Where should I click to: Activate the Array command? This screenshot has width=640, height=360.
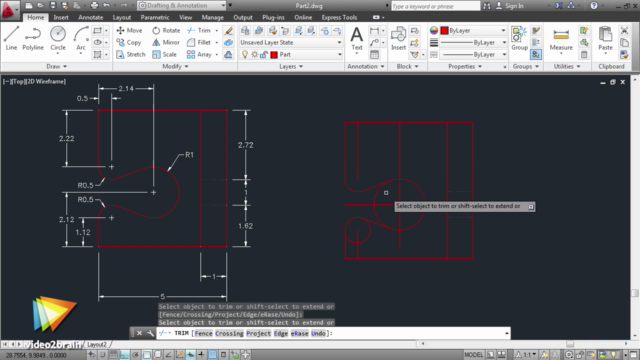(199, 54)
